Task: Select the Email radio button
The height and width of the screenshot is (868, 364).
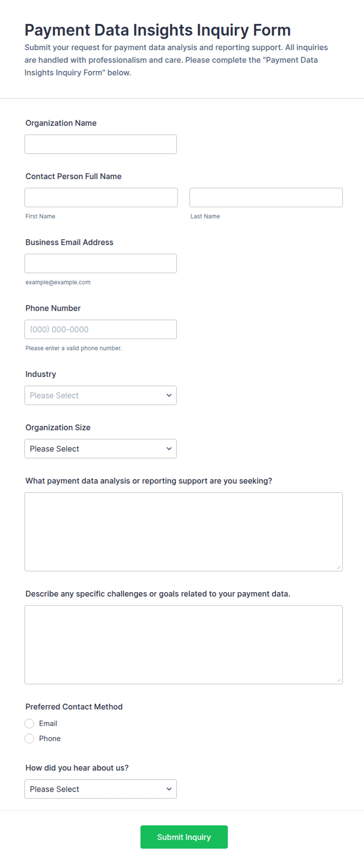Action: click(x=29, y=723)
